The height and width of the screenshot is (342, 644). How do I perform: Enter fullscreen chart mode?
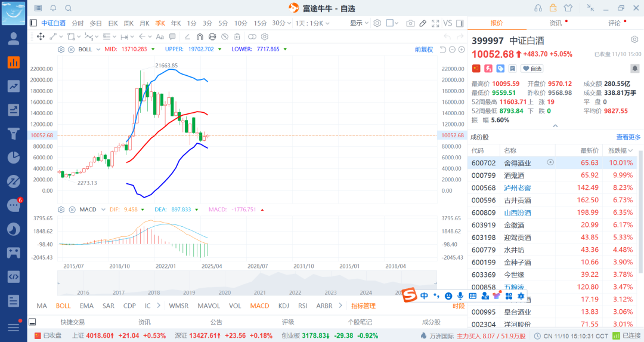pos(435,23)
